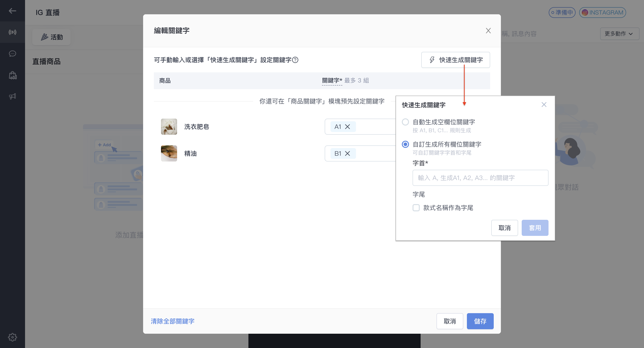Click the back arrow in the sidebar
Viewport: 644px width, 348px height.
tap(12, 11)
